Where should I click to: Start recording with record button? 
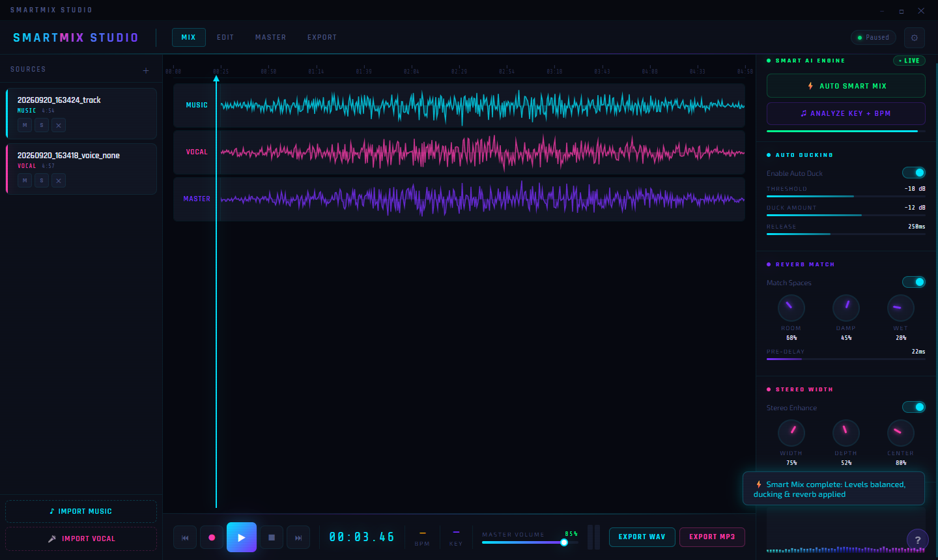tap(212, 538)
